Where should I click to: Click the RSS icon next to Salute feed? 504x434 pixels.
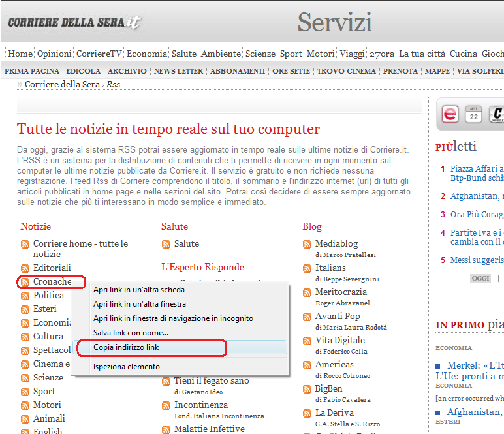[x=166, y=245]
